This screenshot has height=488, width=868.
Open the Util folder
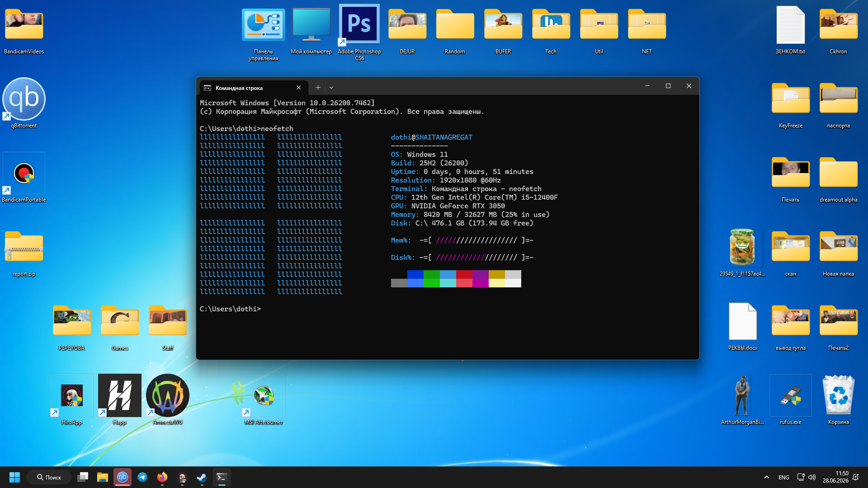point(599,31)
